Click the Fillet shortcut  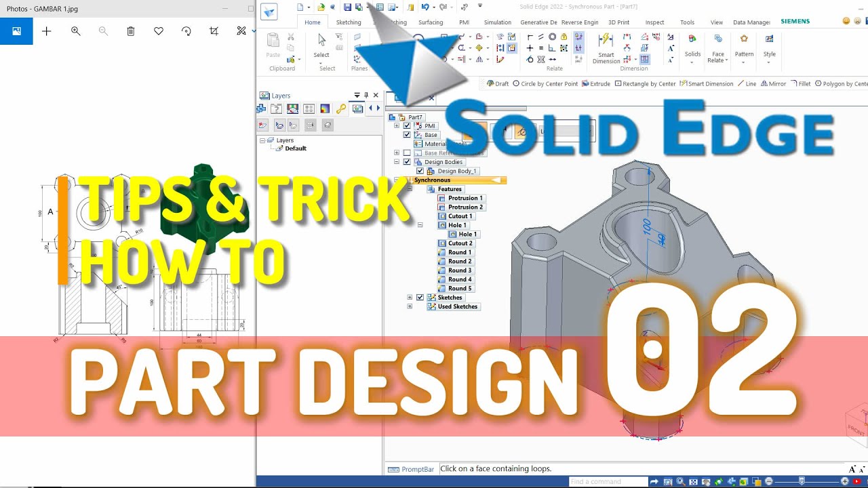tap(801, 84)
